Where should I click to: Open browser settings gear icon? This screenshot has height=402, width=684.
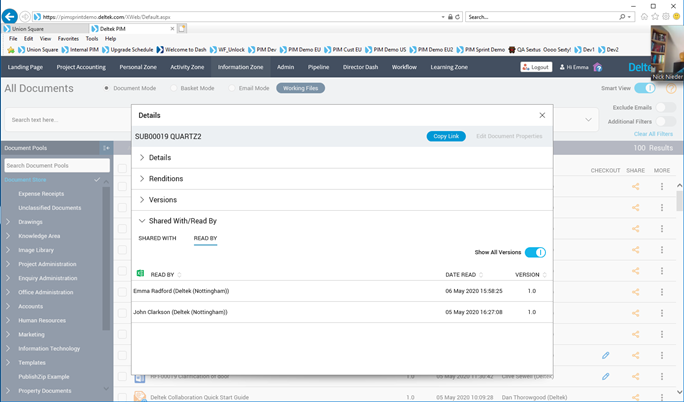click(666, 17)
